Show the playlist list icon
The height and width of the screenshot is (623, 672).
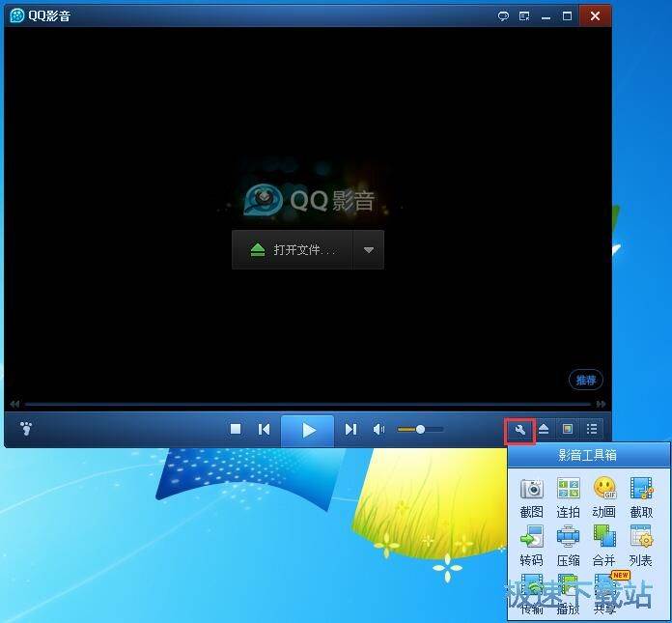pyautogui.click(x=592, y=429)
